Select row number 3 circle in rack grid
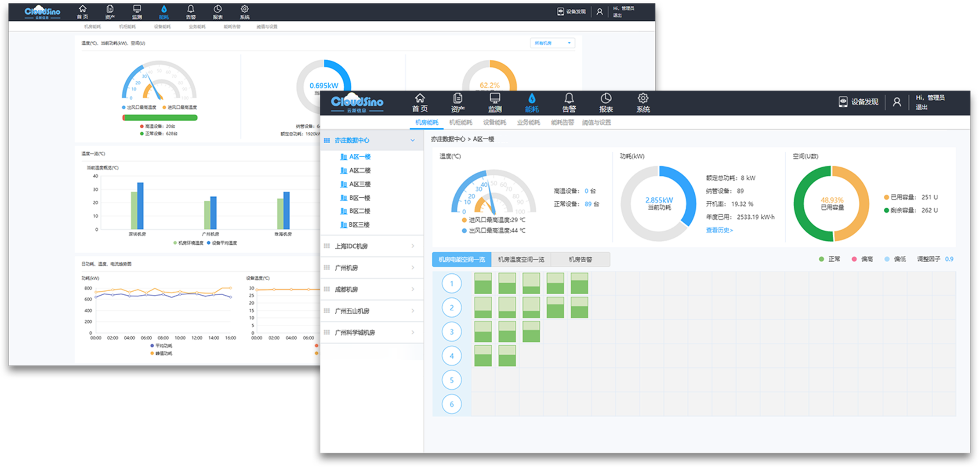 point(451,332)
